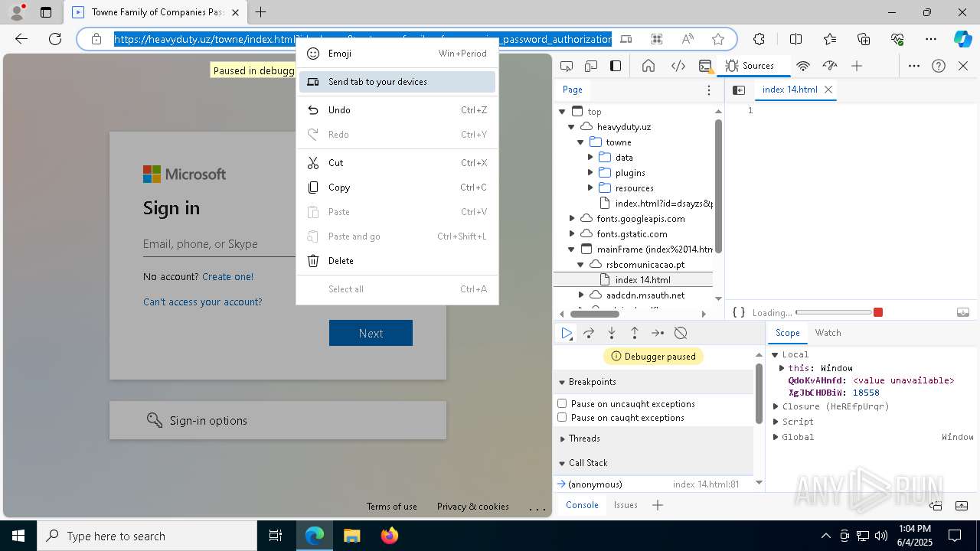Viewport: 980px width, 551px height.
Task: Select Send tab to your devices
Action: [x=397, y=82]
